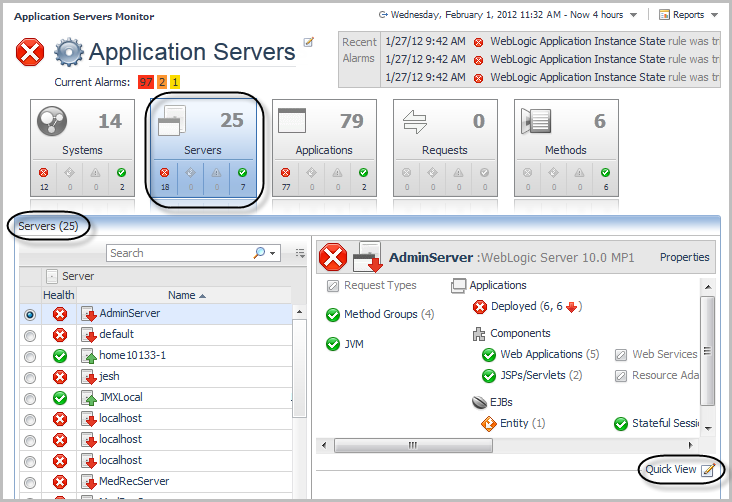Click the Quick View link
732x502 pixels.
tap(671, 469)
